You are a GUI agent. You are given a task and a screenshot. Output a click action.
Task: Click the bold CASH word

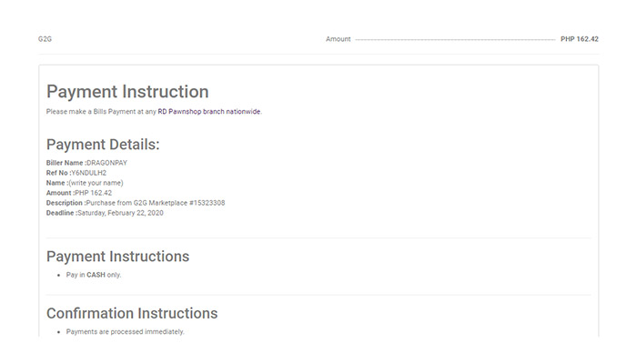96,275
